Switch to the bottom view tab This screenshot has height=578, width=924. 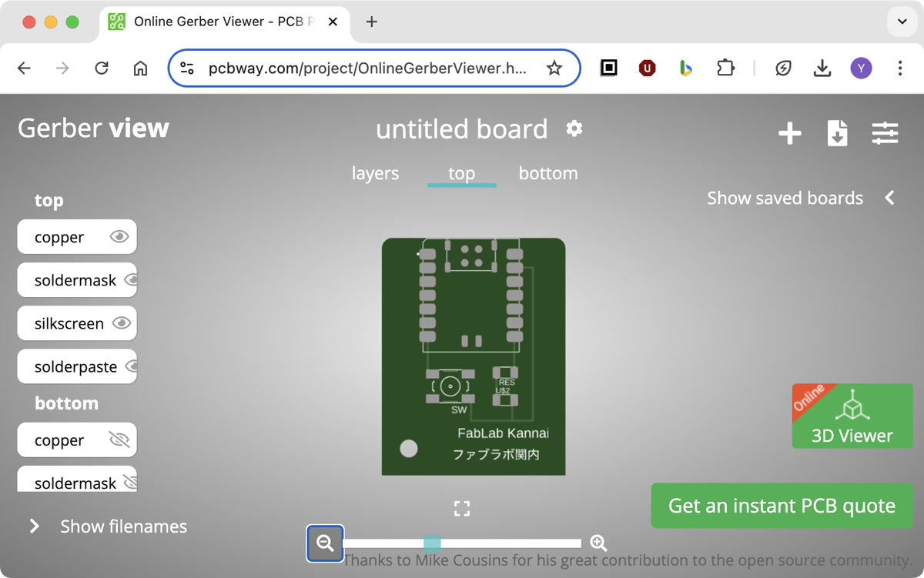(548, 173)
